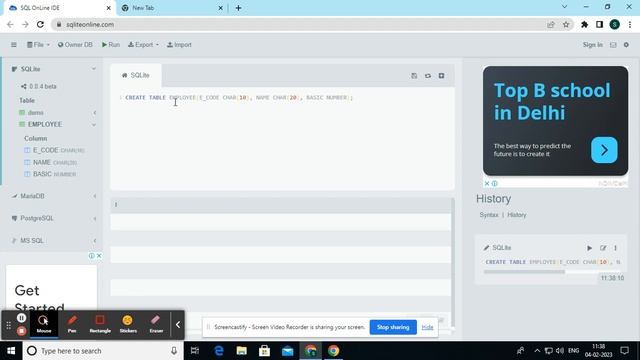Click the Owner DB button

click(x=75, y=44)
